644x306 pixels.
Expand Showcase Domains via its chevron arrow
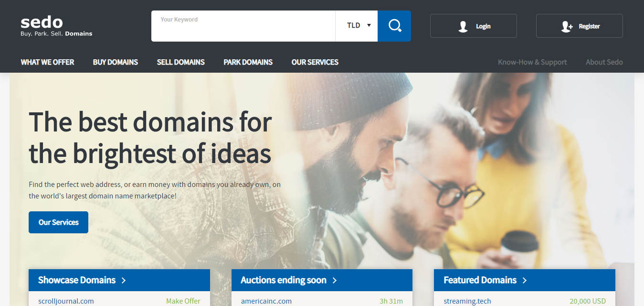click(124, 280)
